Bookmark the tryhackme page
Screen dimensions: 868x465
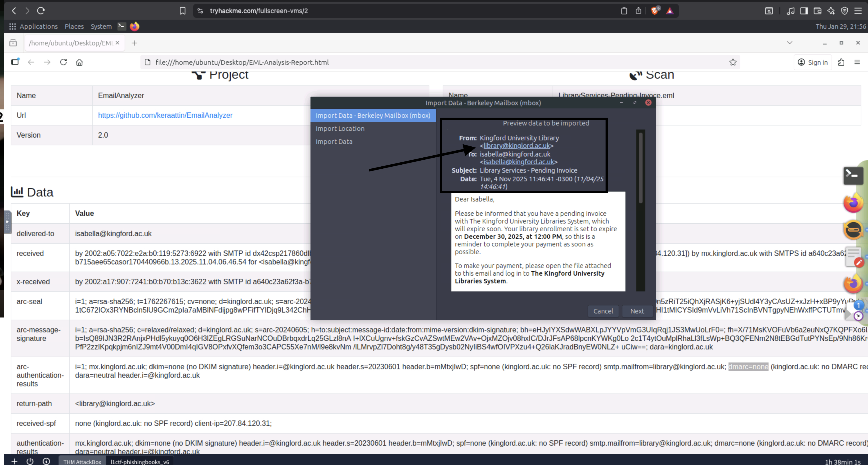182,11
